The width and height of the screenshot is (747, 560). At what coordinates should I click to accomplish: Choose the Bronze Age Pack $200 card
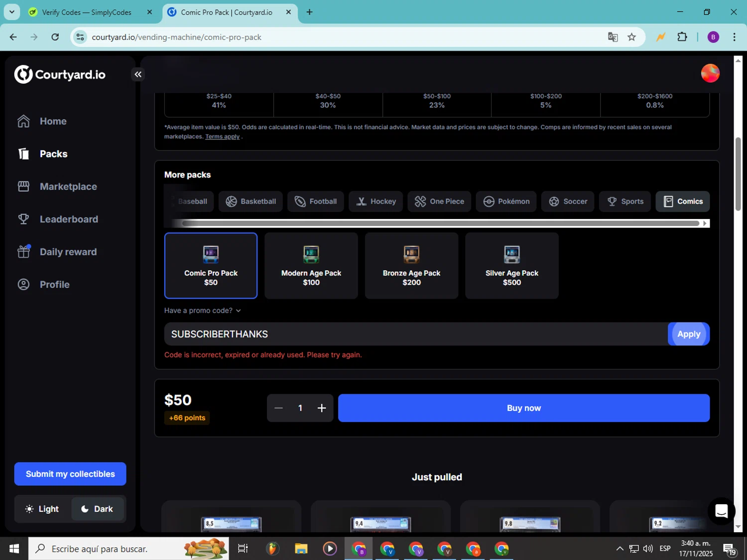point(412,266)
